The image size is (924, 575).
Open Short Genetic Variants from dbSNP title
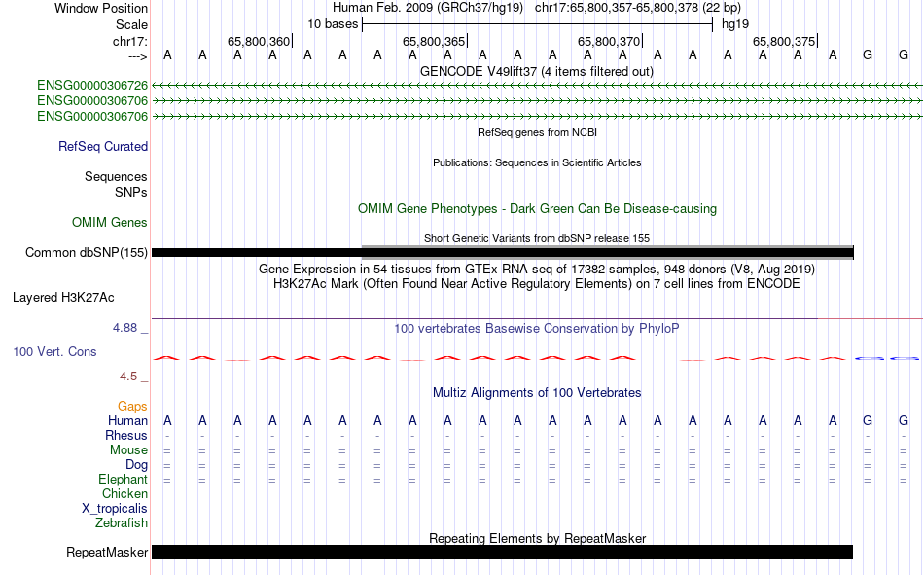point(537,238)
